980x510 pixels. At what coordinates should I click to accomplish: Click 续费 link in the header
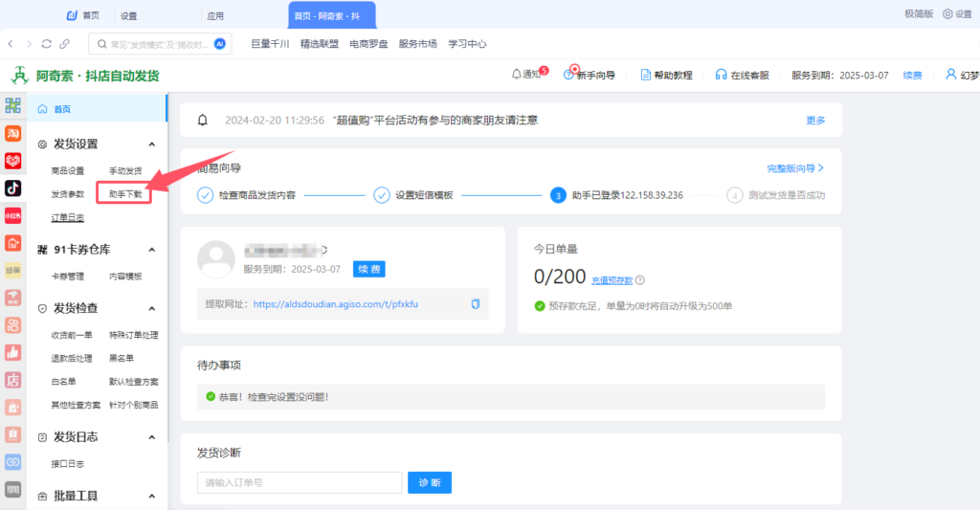(912, 75)
